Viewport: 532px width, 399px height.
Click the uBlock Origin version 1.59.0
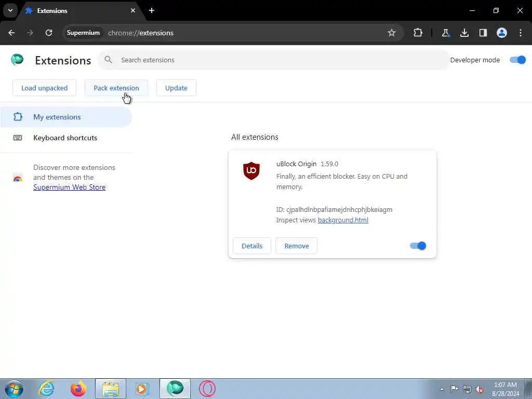(329, 164)
